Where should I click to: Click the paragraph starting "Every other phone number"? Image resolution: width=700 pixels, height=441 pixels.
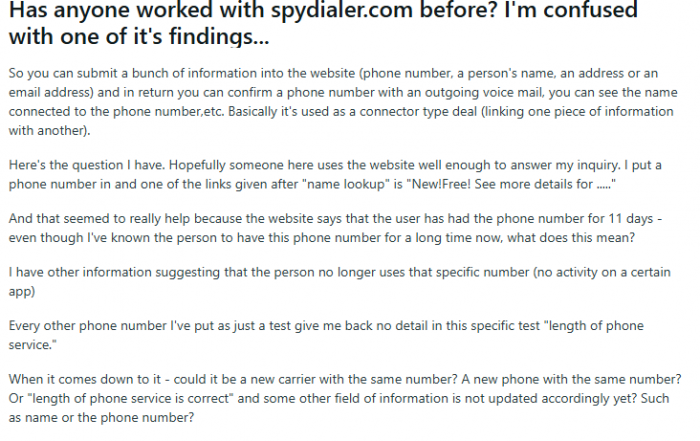(x=326, y=335)
